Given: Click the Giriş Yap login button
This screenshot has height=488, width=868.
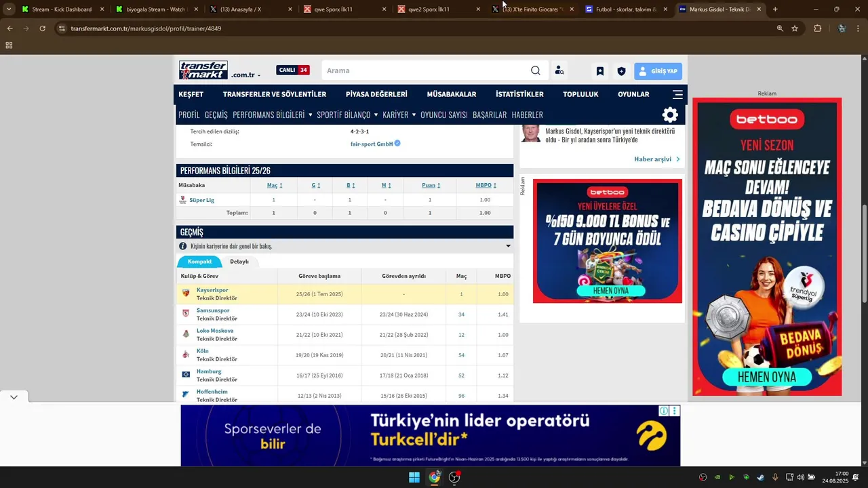Looking at the screenshot, I should click(658, 71).
